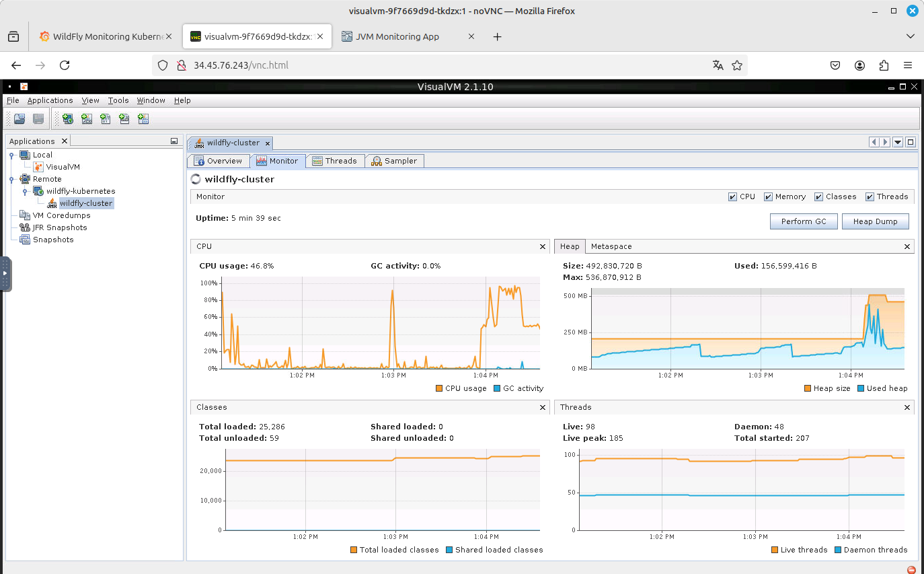Viewport: 924px width, 574px height.
Task: Open the Window menu
Action: click(x=151, y=100)
